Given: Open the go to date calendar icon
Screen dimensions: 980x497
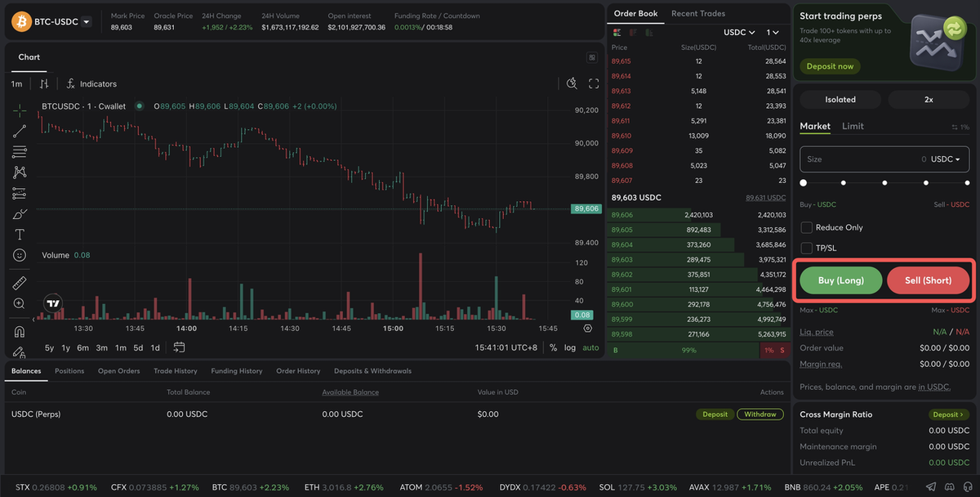Looking at the screenshot, I should point(179,347).
